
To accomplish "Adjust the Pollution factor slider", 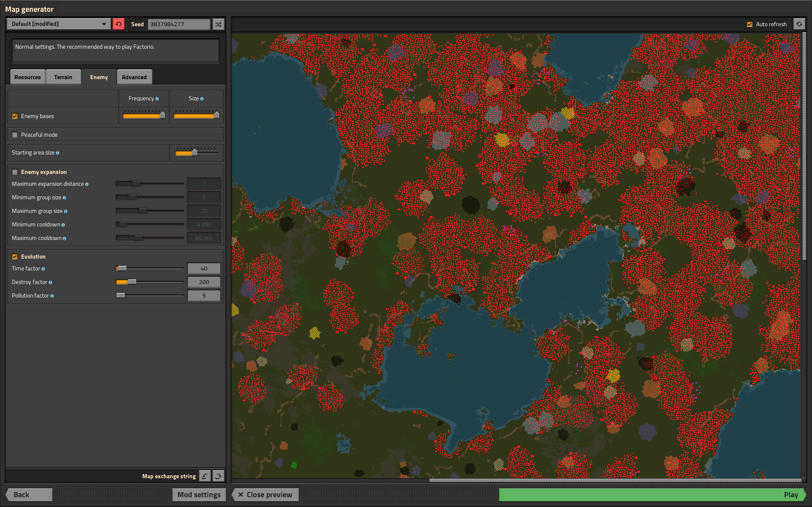I will click(x=150, y=295).
